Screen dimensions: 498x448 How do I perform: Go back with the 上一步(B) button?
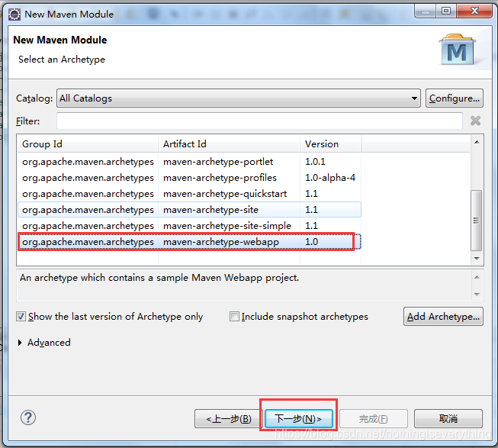pyautogui.click(x=229, y=419)
